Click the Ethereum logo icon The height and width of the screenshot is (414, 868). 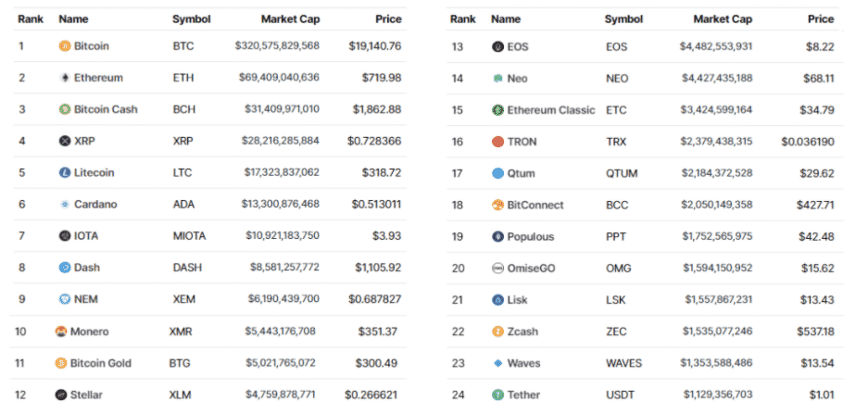pos(65,78)
